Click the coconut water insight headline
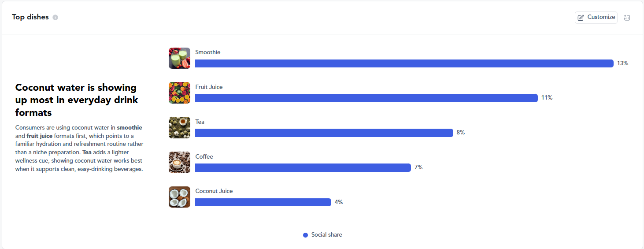This screenshot has height=249, width=644. pyautogui.click(x=77, y=100)
